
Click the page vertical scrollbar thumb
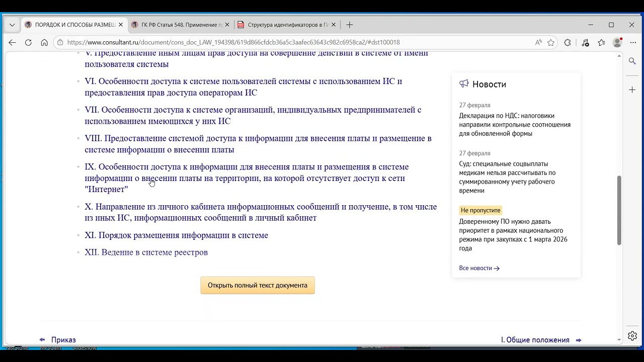click(x=619, y=210)
